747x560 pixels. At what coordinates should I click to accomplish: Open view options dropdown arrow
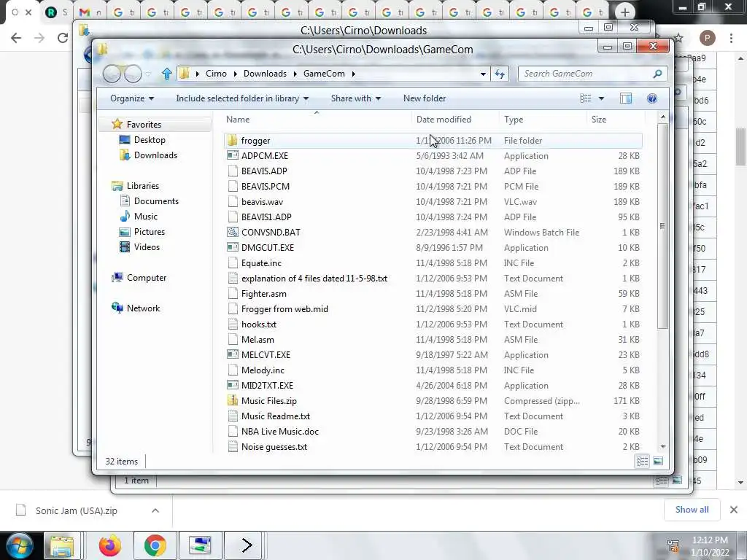click(x=601, y=98)
